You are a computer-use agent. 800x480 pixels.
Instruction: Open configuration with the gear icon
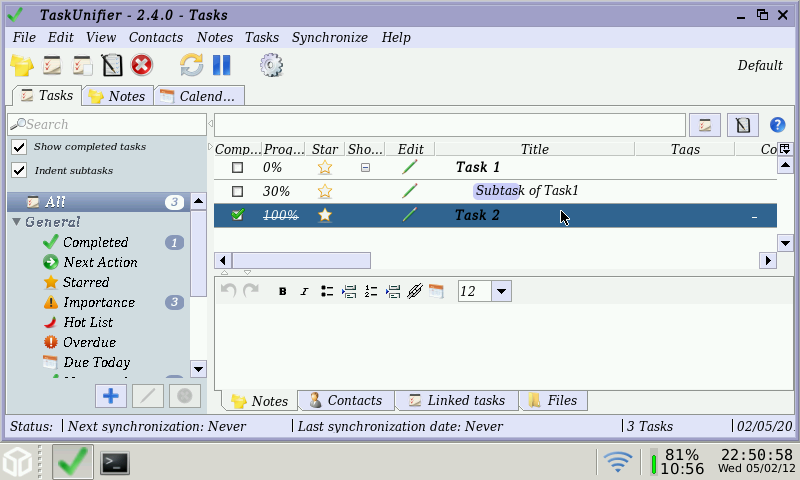pos(271,65)
